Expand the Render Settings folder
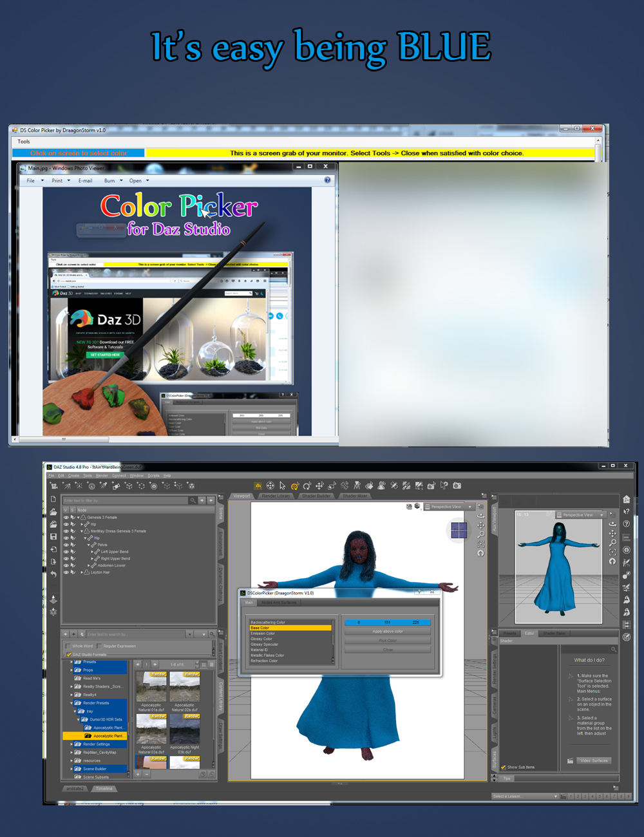The image size is (644, 837). [x=71, y=744]
